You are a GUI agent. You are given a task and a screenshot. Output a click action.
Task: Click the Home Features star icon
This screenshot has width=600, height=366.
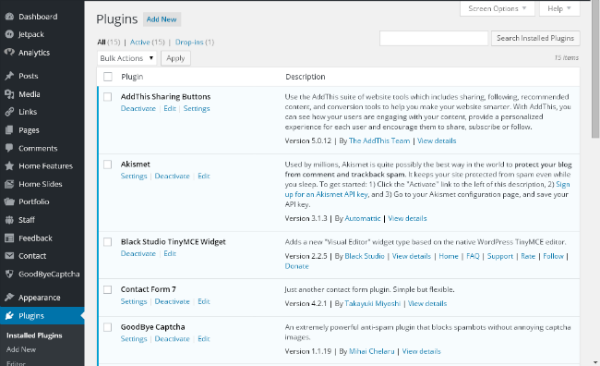click(x=9, y=166)
